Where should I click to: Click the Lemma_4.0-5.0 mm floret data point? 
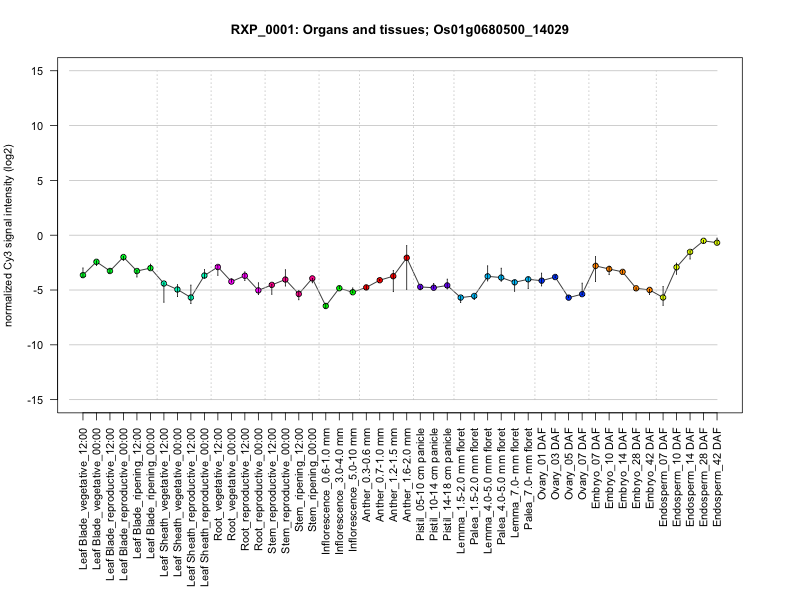coord(488,277)
